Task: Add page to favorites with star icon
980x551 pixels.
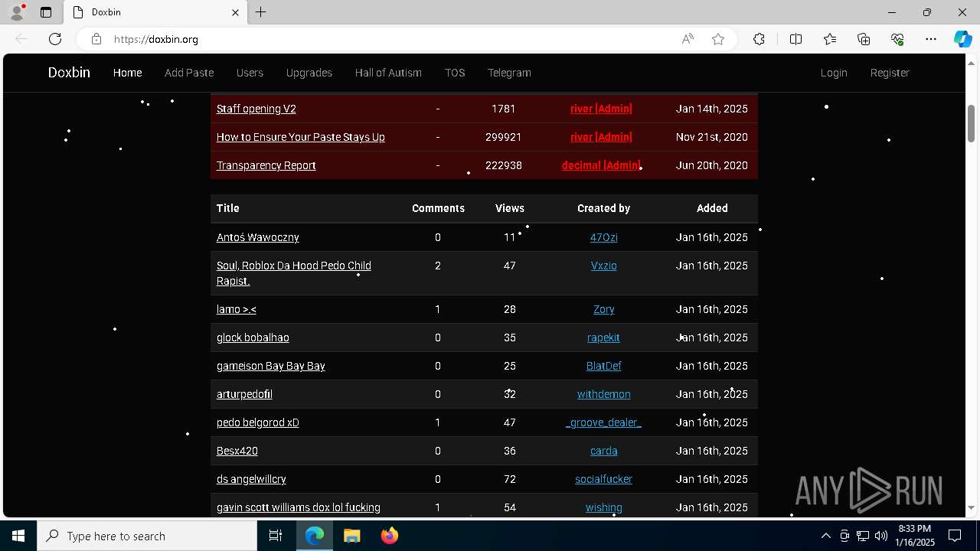Action: click(x=718, y=39)
